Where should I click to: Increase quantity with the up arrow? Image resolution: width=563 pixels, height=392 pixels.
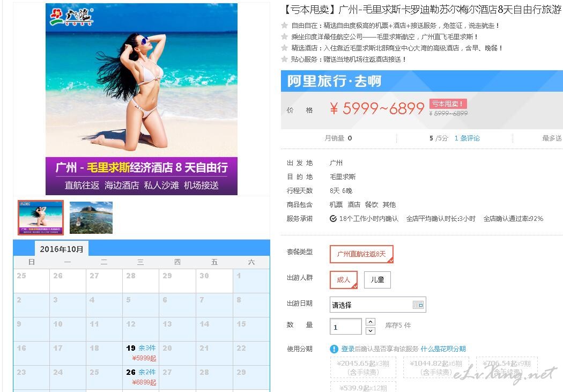pyautogui.click(x=371, y=322)
